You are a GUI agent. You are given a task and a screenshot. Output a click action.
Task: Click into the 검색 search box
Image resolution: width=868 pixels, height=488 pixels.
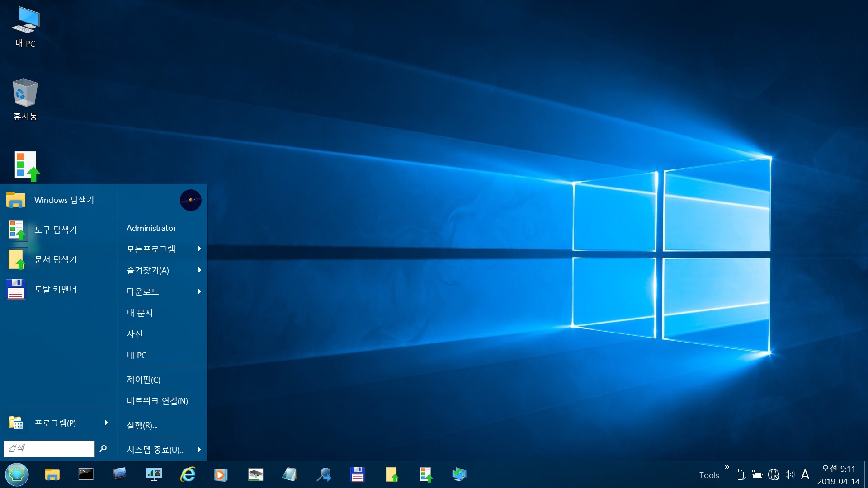[49, 448]
